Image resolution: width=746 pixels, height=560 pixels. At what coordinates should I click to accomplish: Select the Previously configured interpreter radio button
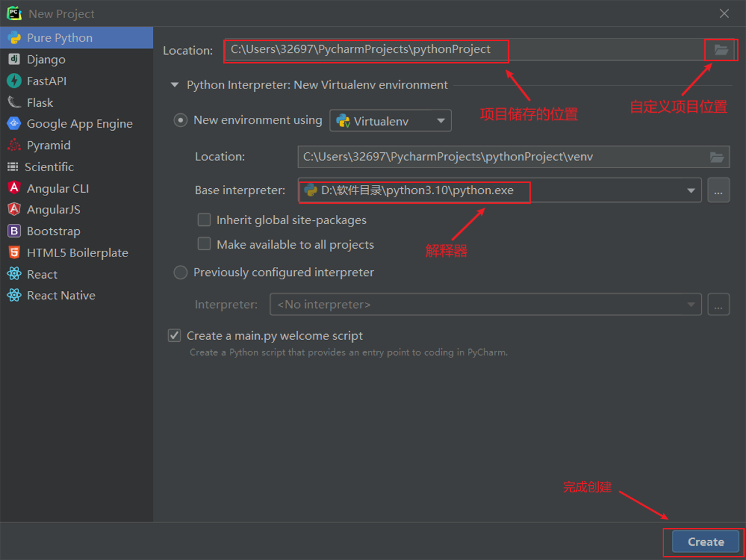click(180, 272)
